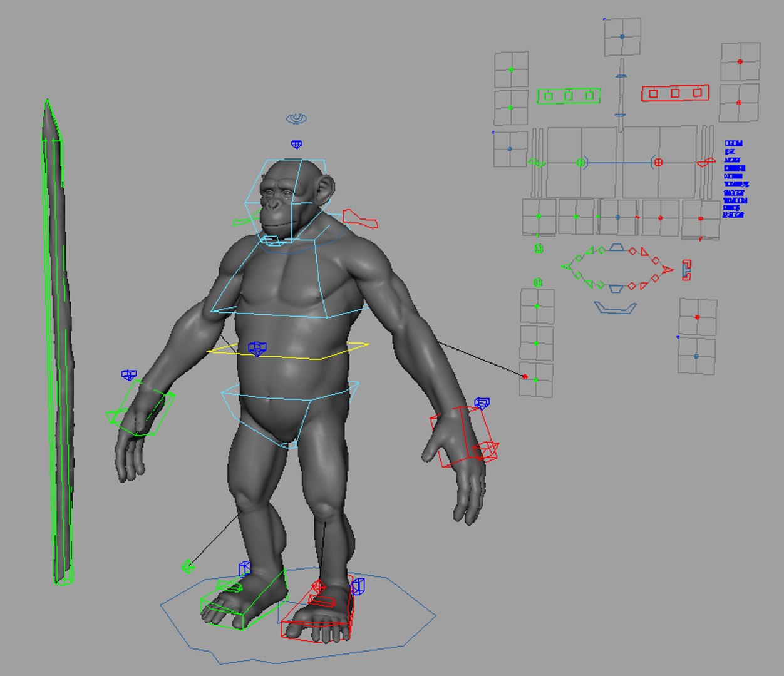This screenshot has height=676, width=784.
Task: Click the red dot in the top-right corner slider box
Action: click(x=740, y=62)
